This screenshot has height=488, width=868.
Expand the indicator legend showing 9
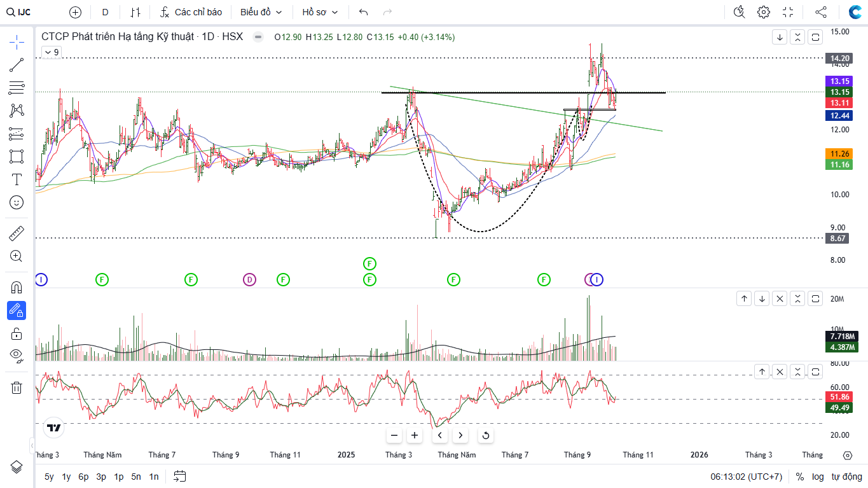point(52,53)
